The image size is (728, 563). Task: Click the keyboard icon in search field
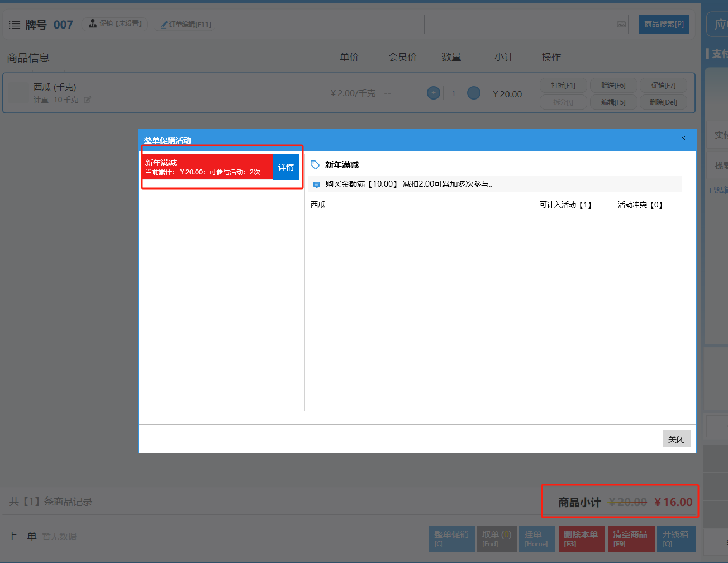click(x=621, y=25)
